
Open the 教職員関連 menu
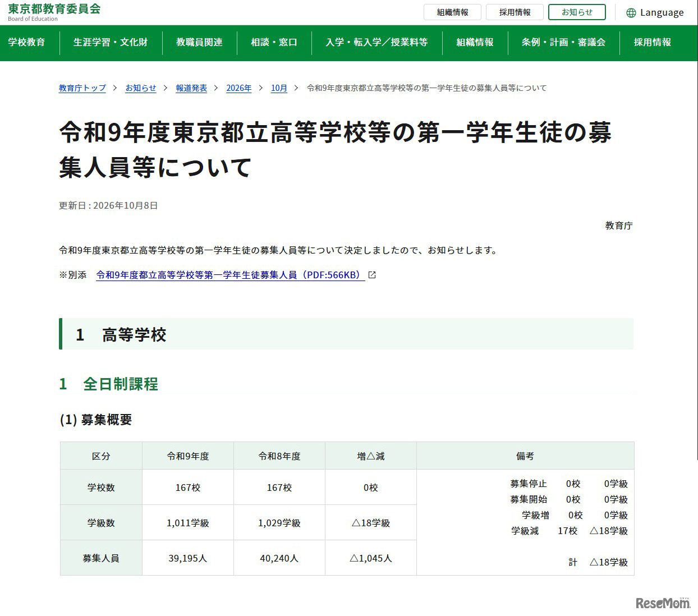(199, 42)
